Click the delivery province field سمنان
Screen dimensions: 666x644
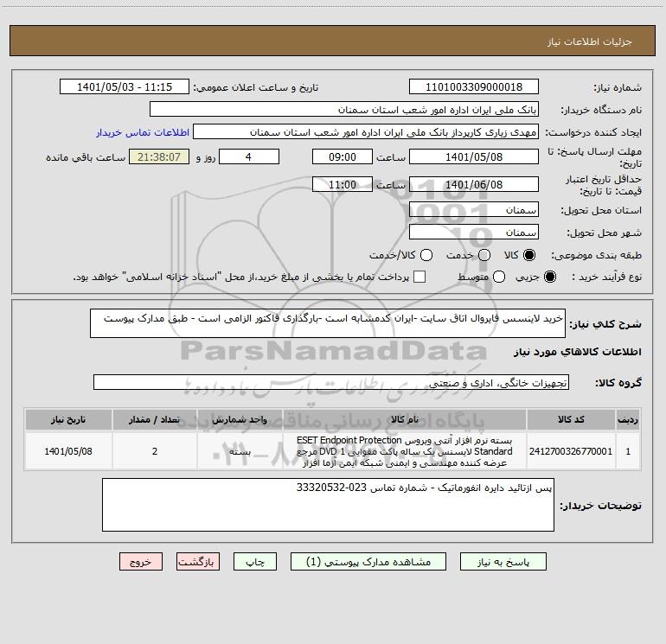point(474,210)
